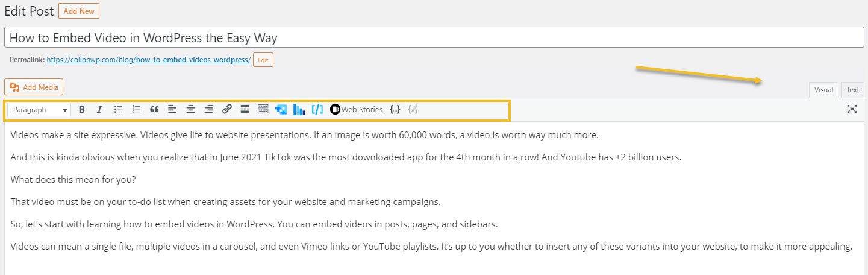Toggle the toolbar with keyboard icon
The height and width of the screenshot is (275, 868).
263,109
